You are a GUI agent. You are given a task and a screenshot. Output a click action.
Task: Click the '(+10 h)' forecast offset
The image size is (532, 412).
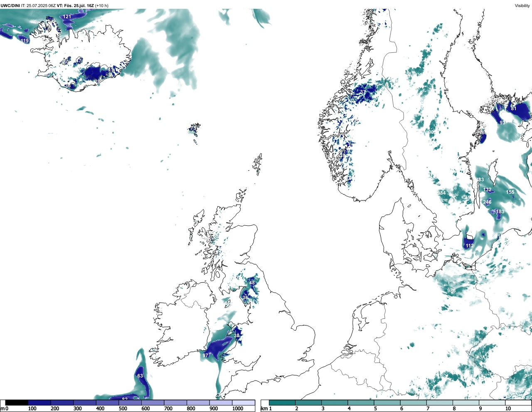coord(102,5)
